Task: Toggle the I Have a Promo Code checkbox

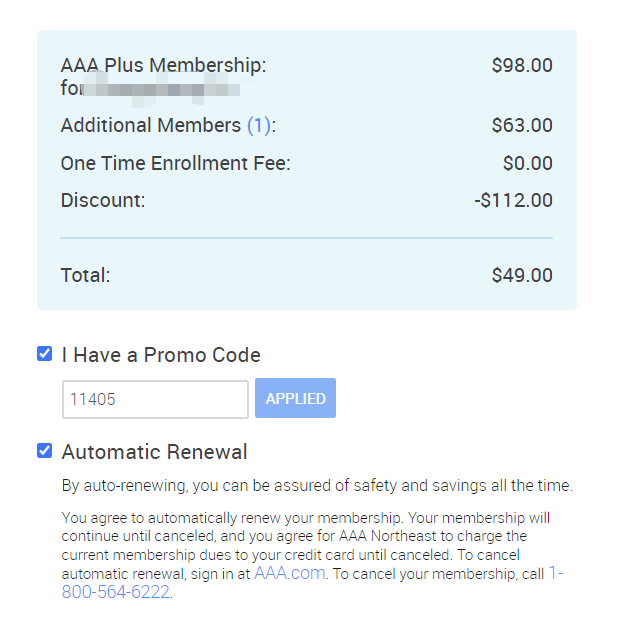Action: pyautogui.click(x=44, y=354)
